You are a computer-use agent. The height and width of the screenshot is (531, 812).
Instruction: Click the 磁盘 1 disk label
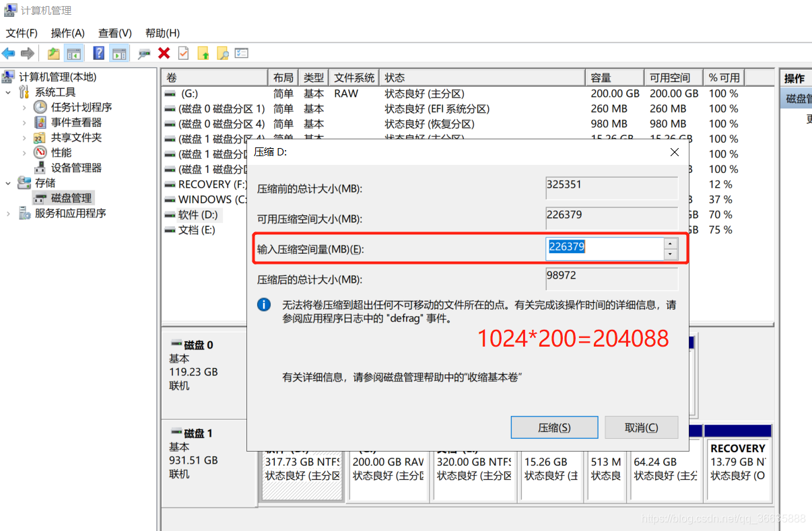click(x=199, y=433)
